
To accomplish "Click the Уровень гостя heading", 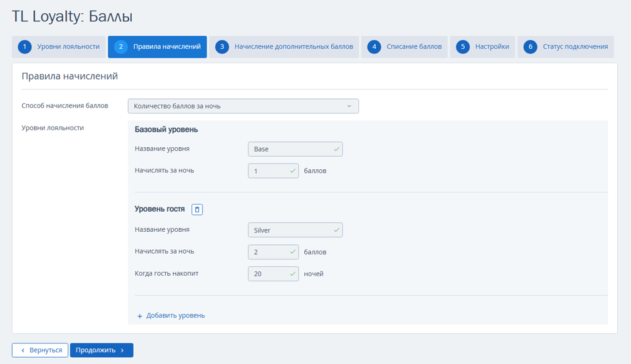I will [160, 209].
